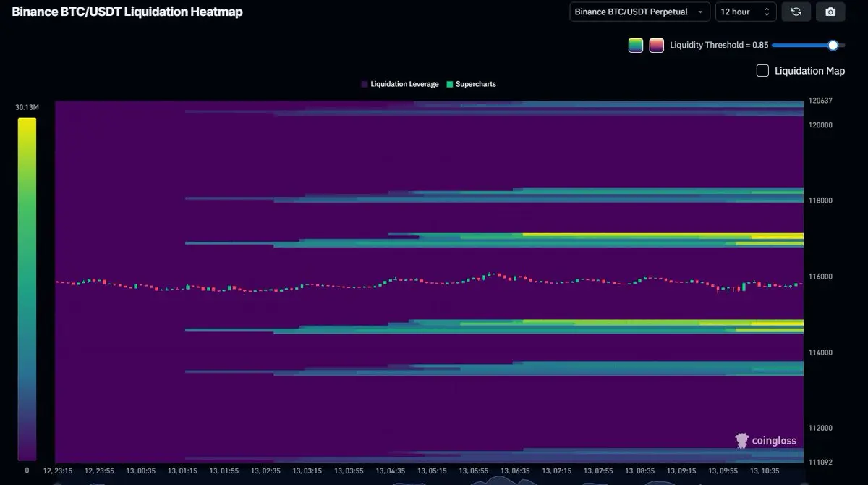Click the 116000 price axis label

[x=820, y=277]
